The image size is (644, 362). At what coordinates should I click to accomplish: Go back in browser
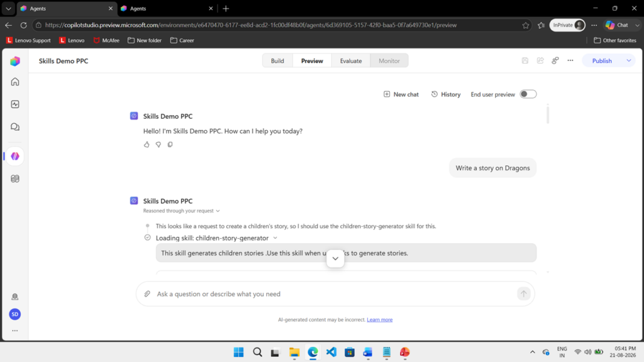(9, 25)
